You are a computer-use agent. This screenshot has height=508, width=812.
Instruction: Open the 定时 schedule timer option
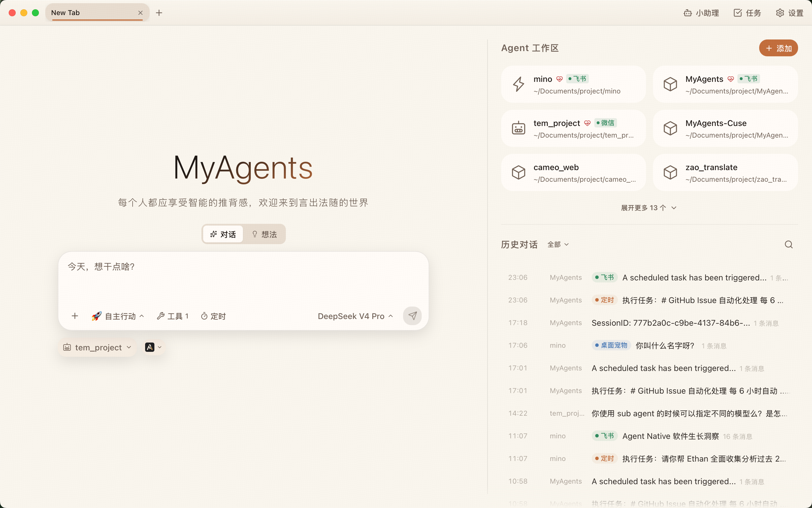click(213, 316)
